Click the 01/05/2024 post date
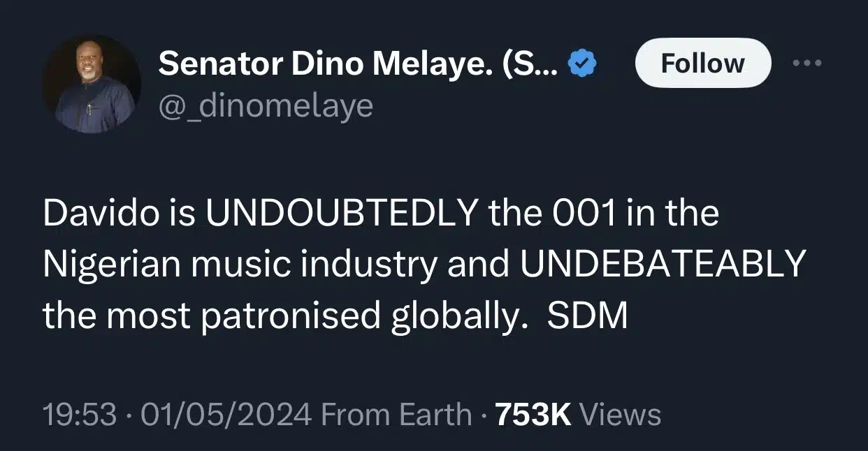Screen dimensions: 868x451 226,415
